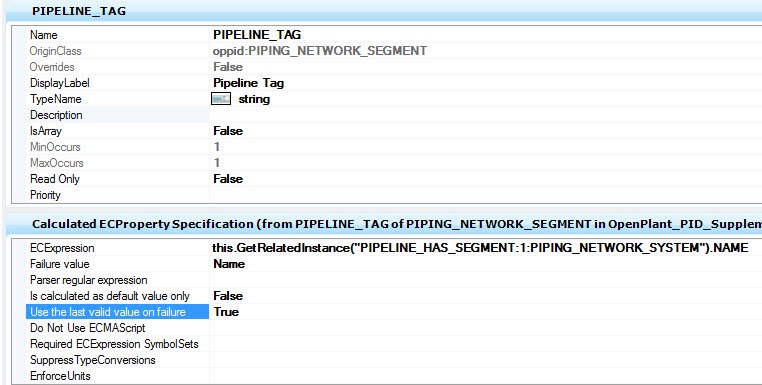Click the empty Required ECExpression SymbolSets field
The image size is (762, 385).
pos(486,344)
